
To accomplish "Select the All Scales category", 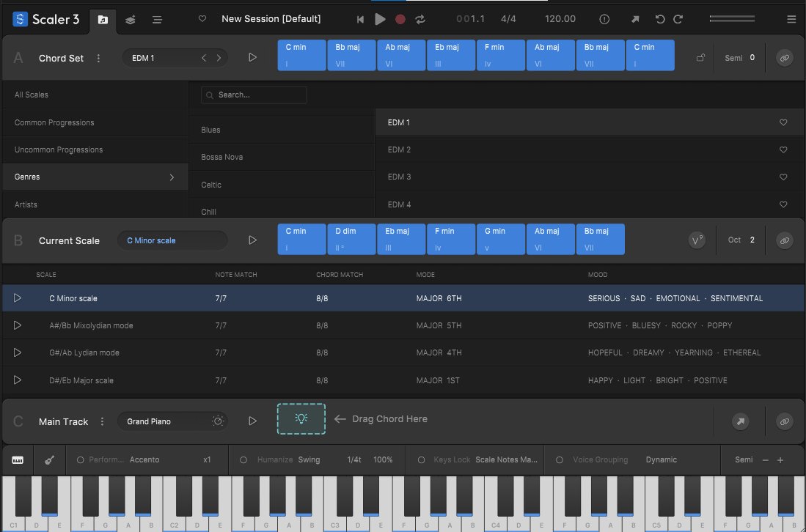I will tap(95, 95).
